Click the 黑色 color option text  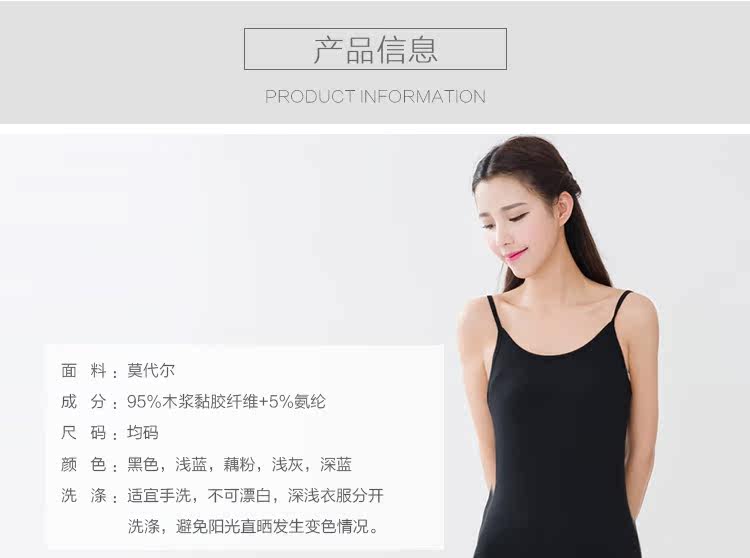(x=143, y=464)
